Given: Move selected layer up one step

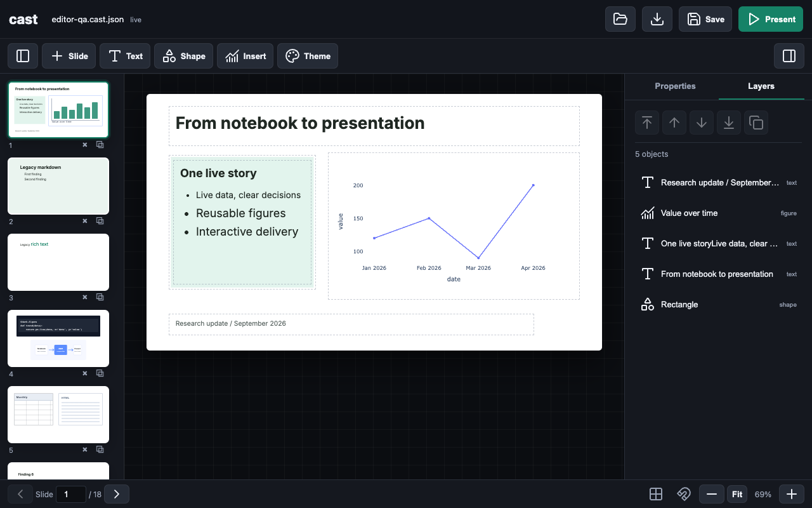Looking at the screenshot, I should (674, 123).
